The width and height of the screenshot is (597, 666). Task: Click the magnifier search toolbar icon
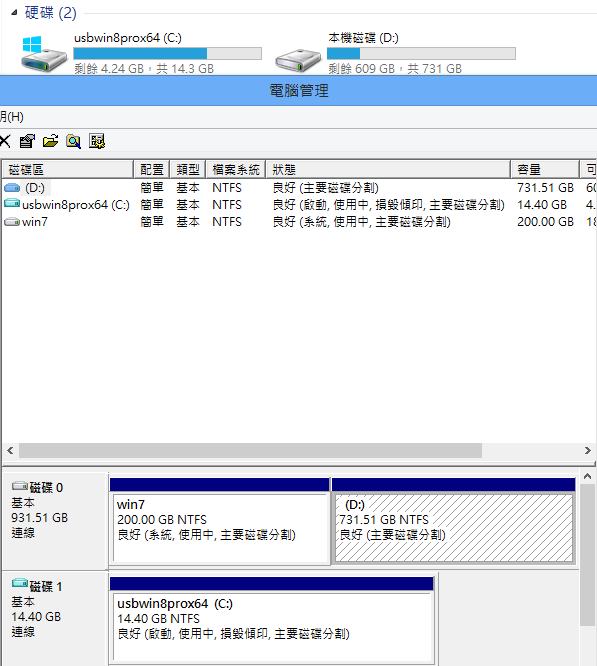pyautogui.click(x=73, y=141)
